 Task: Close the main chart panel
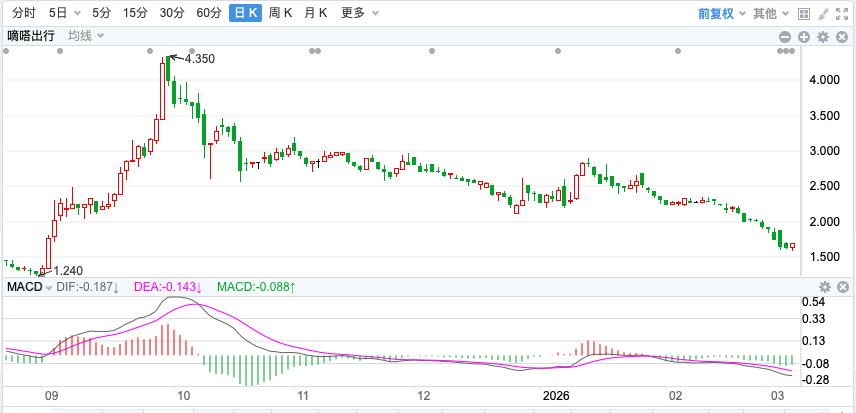tap(842, 37)
